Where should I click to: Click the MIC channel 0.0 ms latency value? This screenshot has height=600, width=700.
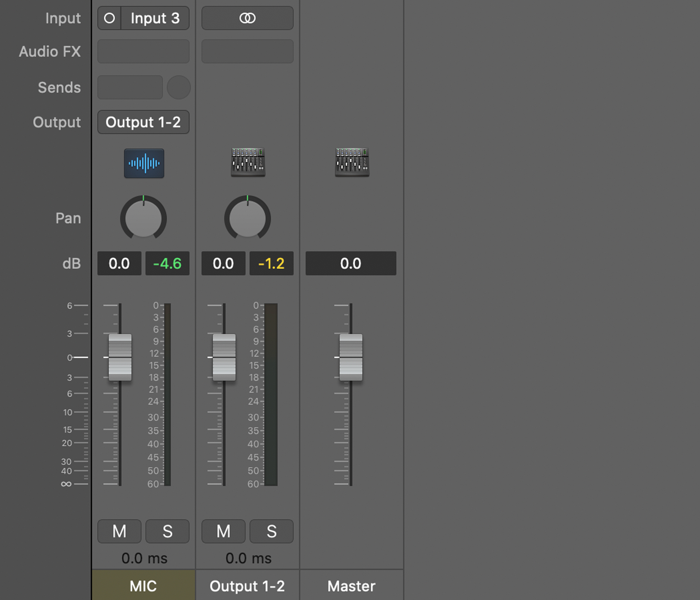coord(144,558)
